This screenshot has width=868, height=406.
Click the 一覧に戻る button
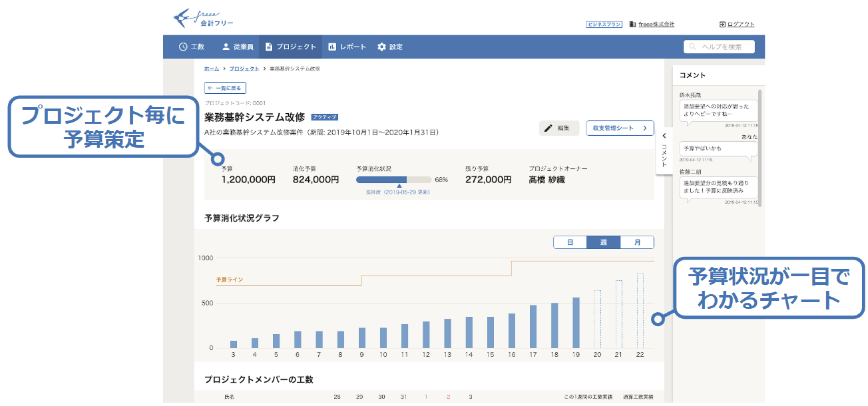point(225,87)
